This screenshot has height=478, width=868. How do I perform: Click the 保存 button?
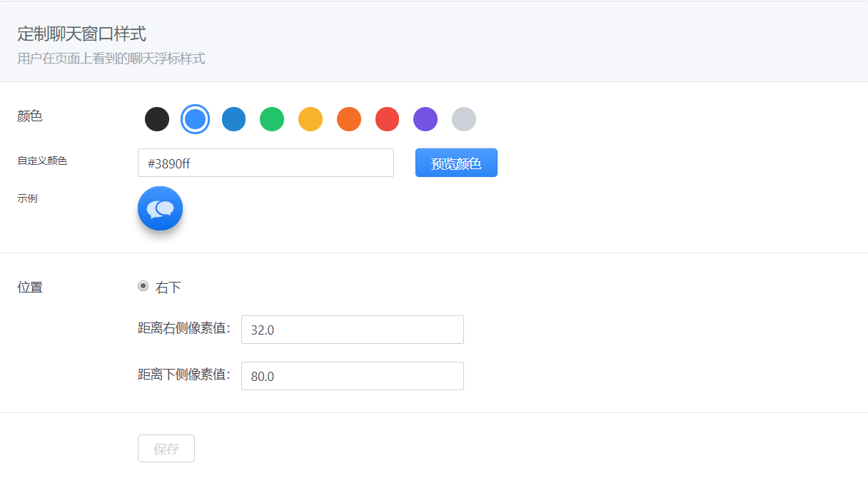166,449
